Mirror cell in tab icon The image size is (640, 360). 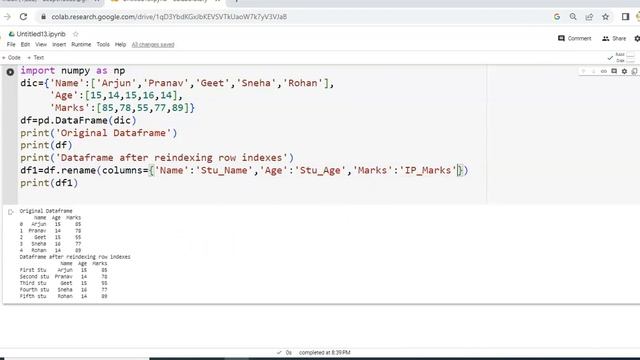click(634, 71)
